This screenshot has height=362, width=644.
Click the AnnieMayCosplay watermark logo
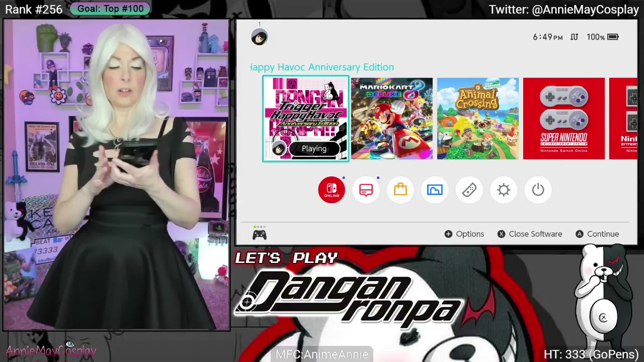(51, 350)
